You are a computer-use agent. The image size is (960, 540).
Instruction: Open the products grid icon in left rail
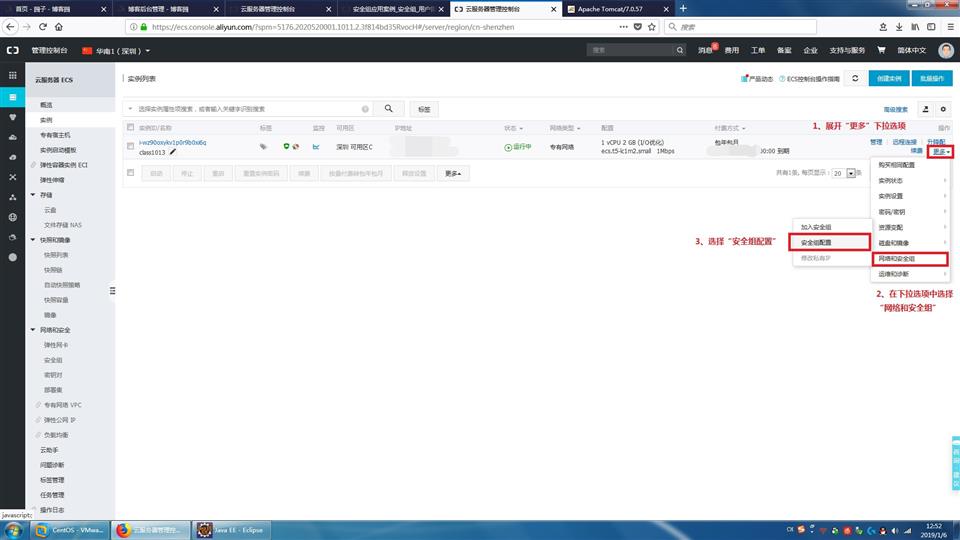click(12, 75)
